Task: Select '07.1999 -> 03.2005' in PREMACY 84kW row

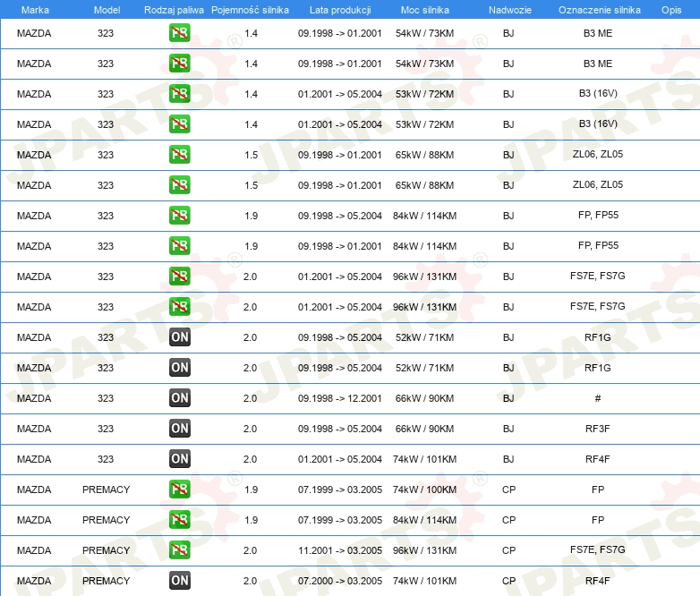Action: coord(340,520)
